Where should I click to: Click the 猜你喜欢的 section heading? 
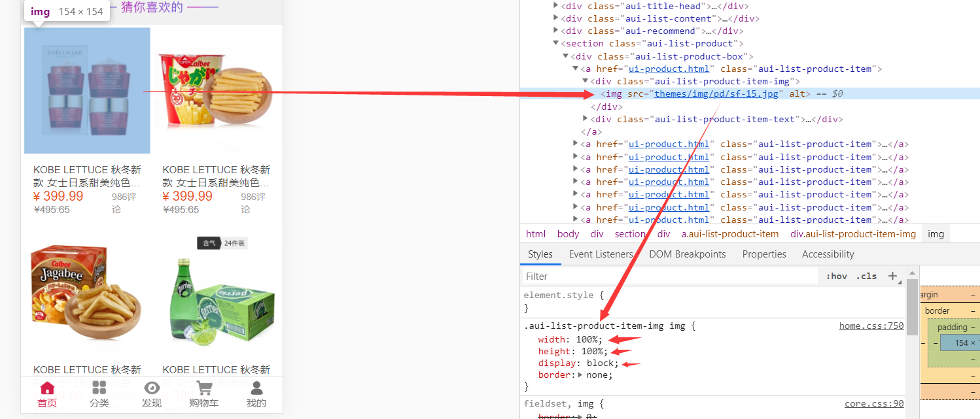click(152, 8)
